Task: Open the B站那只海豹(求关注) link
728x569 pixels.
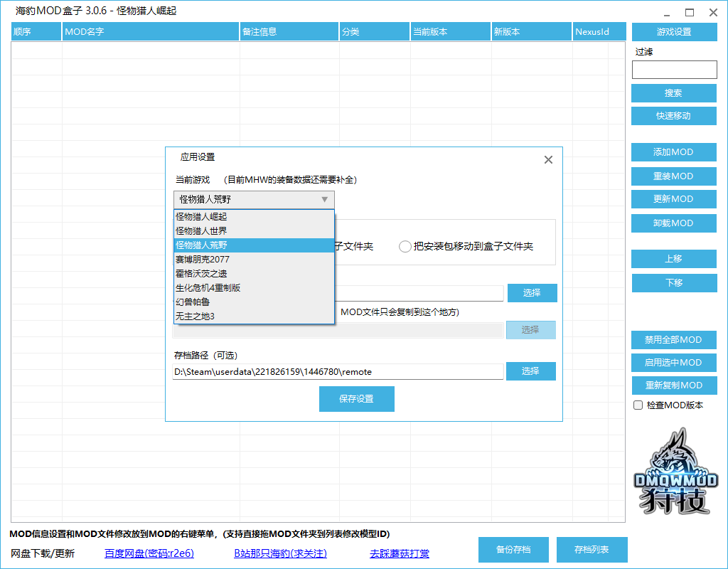Action: (280, 553)
